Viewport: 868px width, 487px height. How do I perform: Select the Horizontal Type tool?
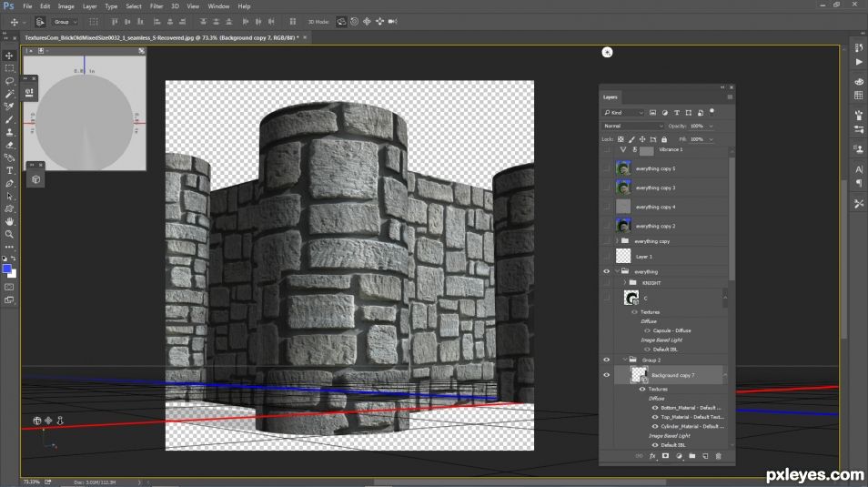(9, 170)
